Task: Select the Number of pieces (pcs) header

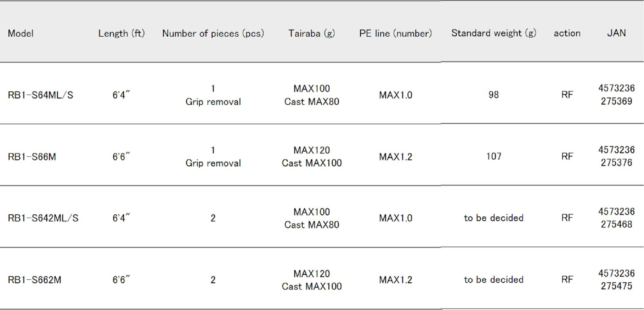Action: [x=213, y=33]
